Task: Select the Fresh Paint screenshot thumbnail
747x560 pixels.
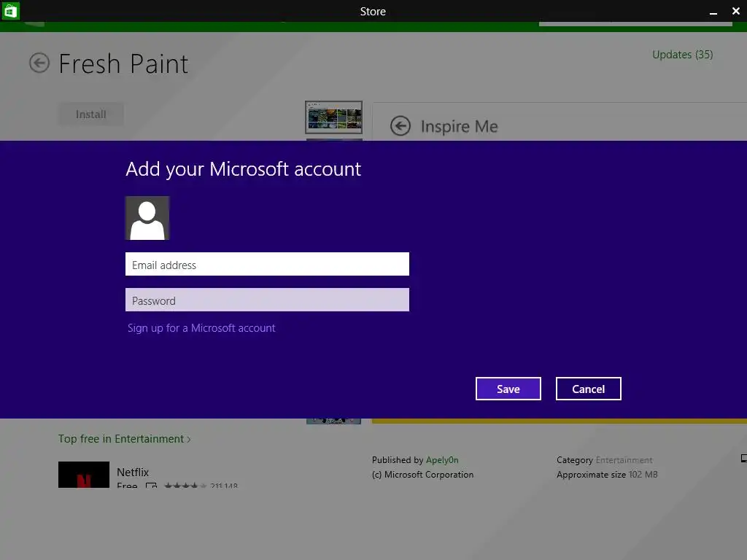Action: (333, 117)
